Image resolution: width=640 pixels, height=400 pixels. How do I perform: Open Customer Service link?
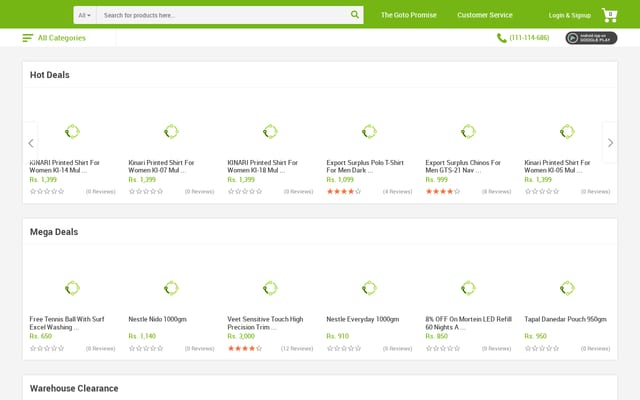tap(484, 15)
